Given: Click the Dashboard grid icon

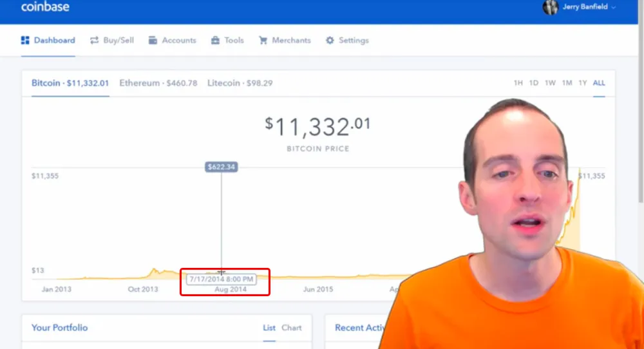Looking at the screenshot, I should click(25, 40).
